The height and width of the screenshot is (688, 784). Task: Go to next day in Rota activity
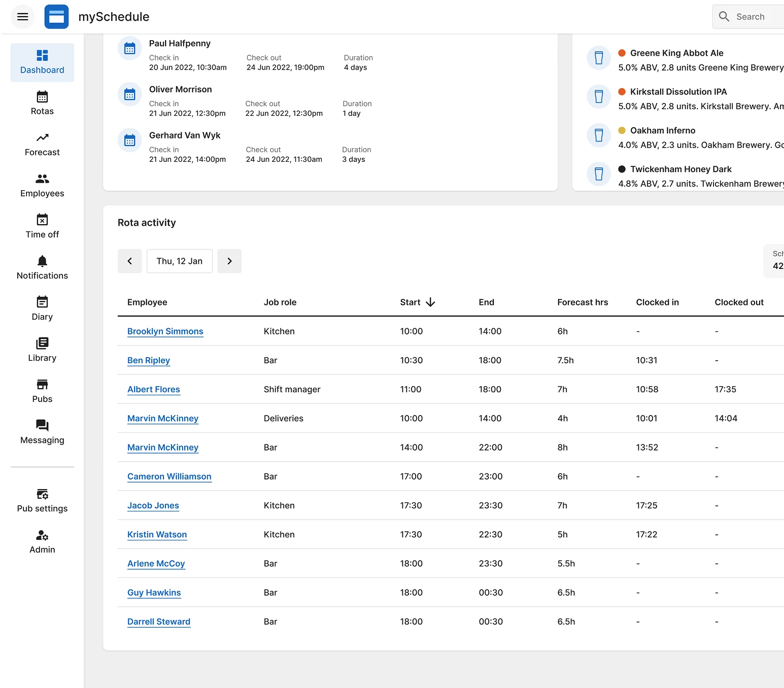pyautogui.click(x=229, y=261)
